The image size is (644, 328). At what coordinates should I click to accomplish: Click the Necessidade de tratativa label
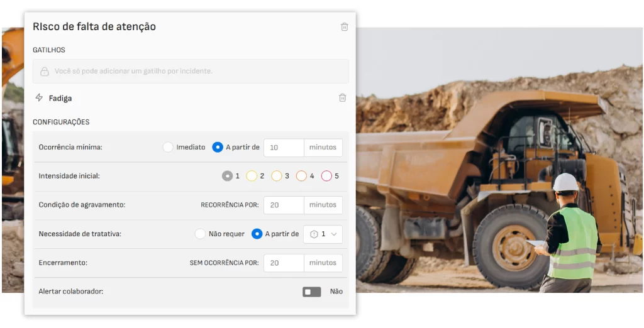(x=80, y=234)
